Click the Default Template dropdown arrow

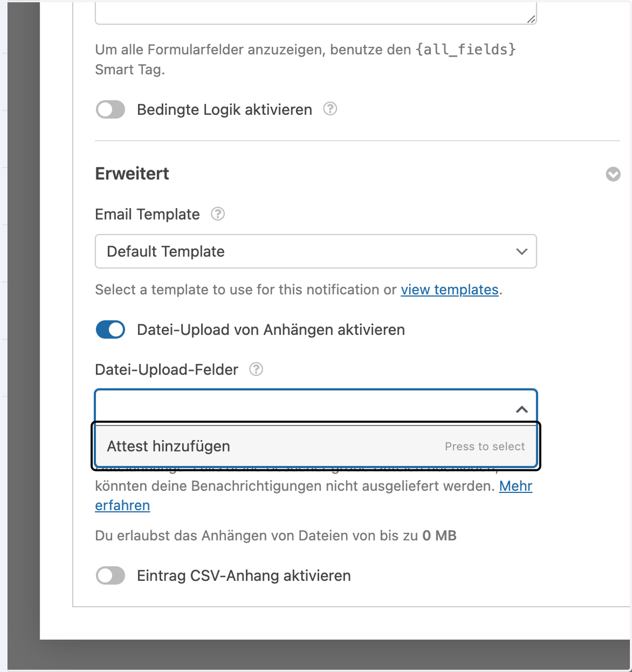[x=521, y=252]
